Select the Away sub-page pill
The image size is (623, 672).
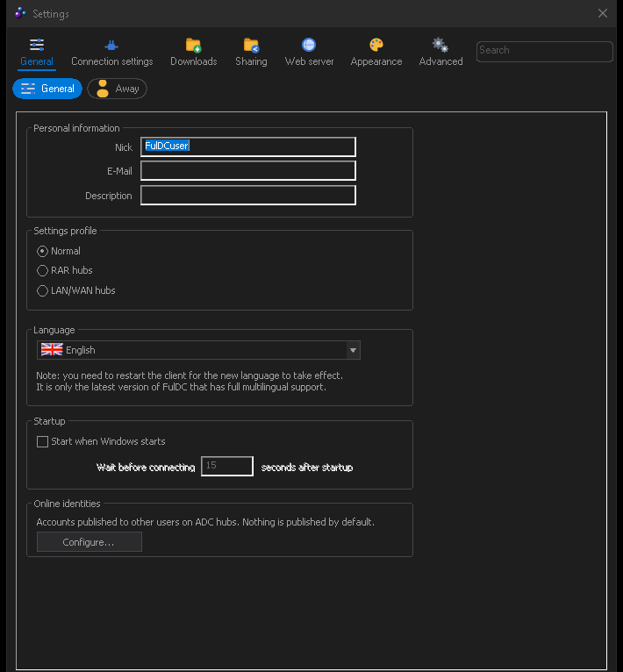click(117, 89)
